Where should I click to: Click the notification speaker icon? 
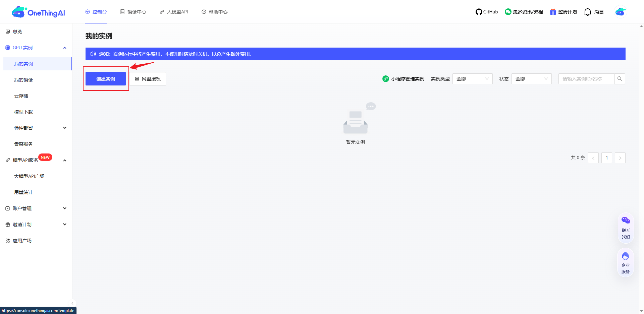tap(93, 54)
